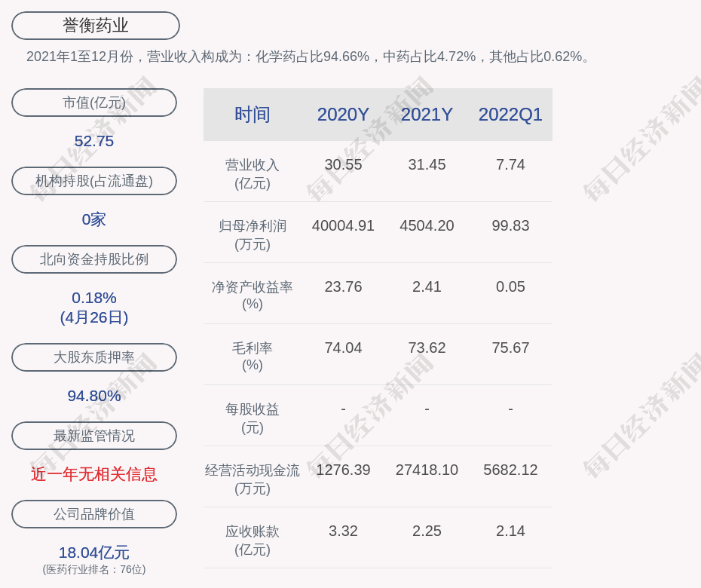Select the 公司品牌价值 label pill
Screen dimensions: 701x588
coord(94,514)
